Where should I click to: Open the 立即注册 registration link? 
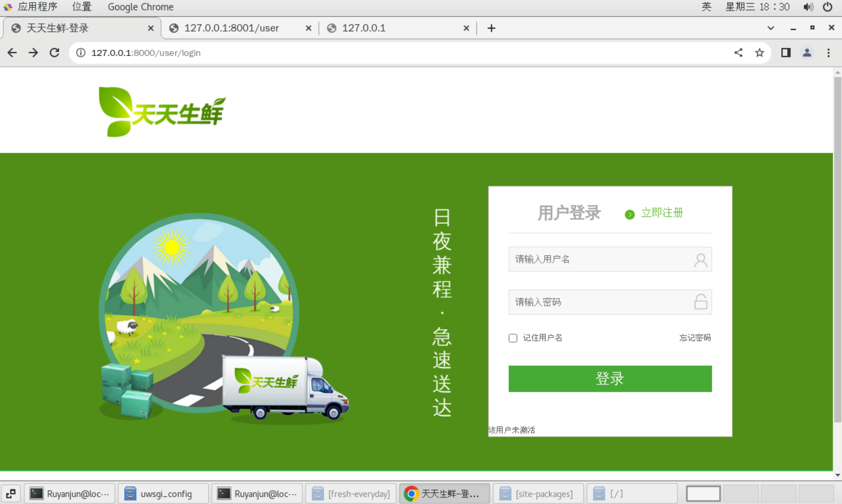[662, 213]
